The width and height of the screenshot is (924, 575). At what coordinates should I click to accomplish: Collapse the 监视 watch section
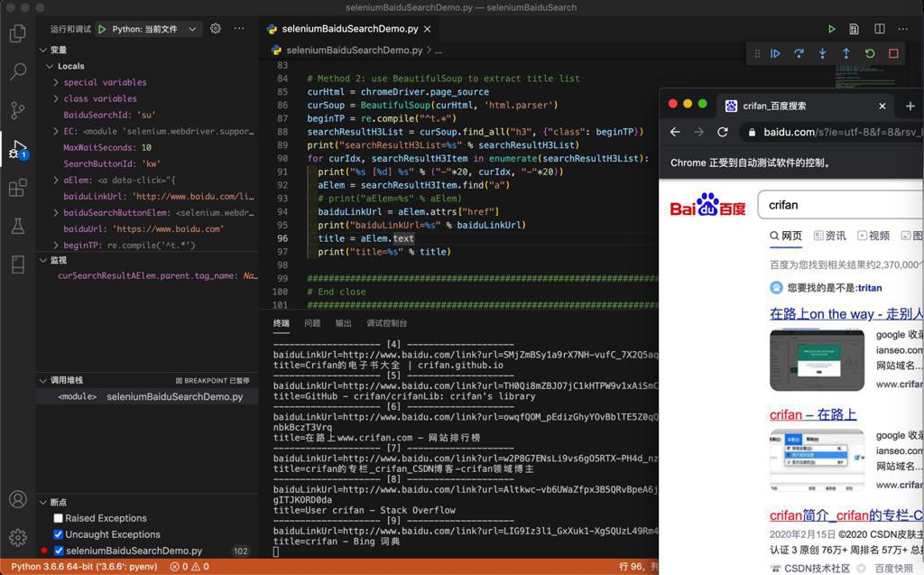(x=43, y=260)
